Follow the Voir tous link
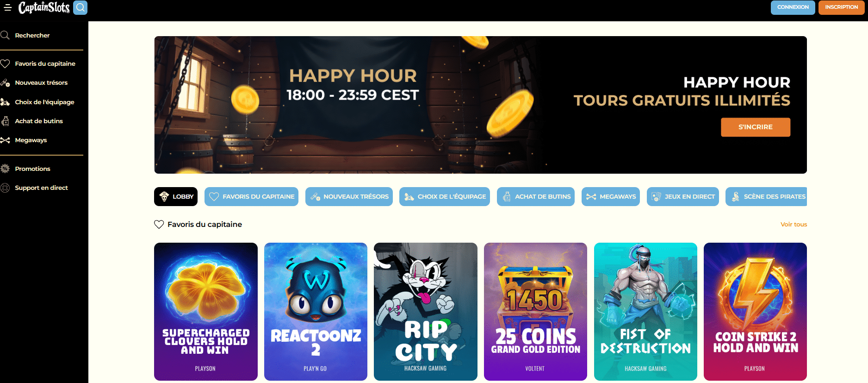Viewport: 868px width, 383px height. 794,225
